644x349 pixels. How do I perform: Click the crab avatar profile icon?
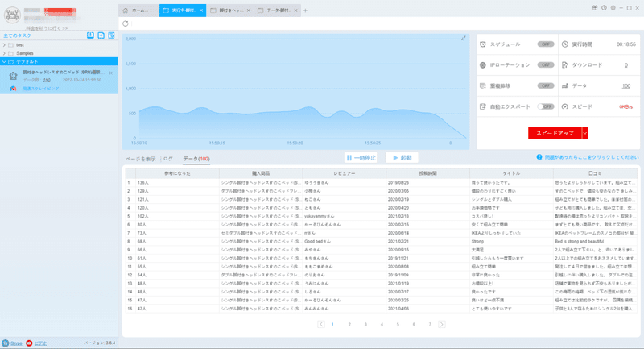click(12, 15)
